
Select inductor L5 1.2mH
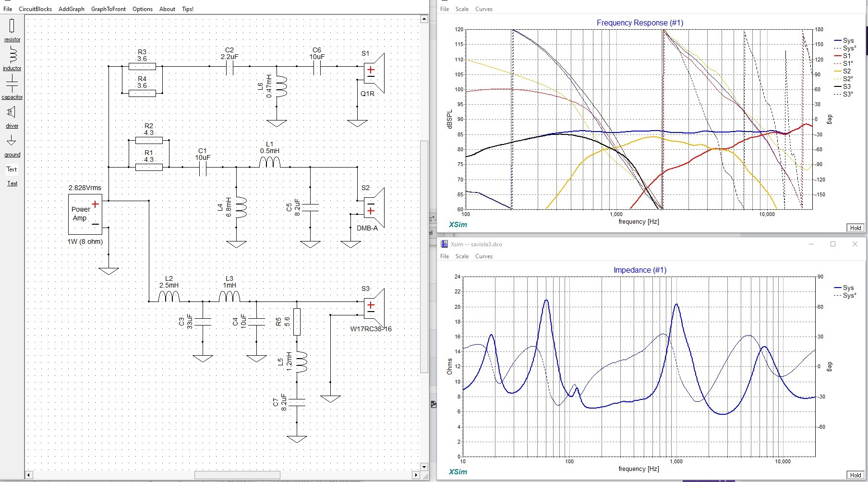click(301, 362)
